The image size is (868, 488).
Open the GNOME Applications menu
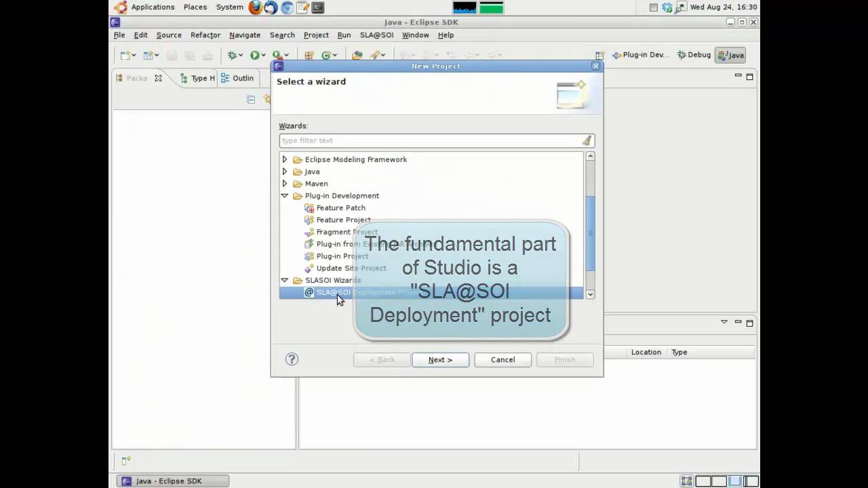coord(153,7)
